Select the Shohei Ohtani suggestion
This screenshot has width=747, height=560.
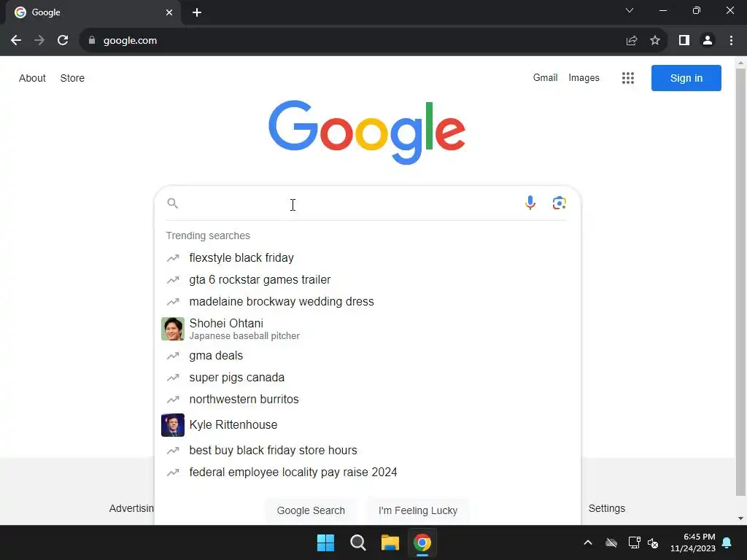click(368, 329)
